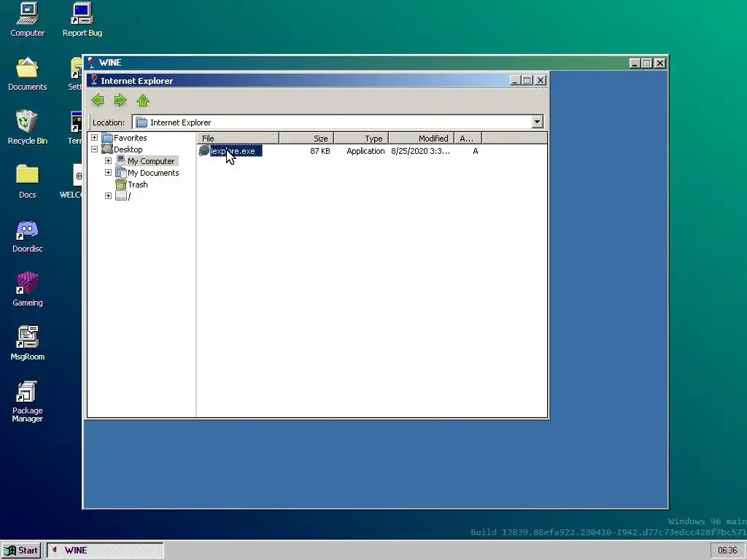Open the Report Bug desktop icon
The image size is (747, 560).
point(82,20)
